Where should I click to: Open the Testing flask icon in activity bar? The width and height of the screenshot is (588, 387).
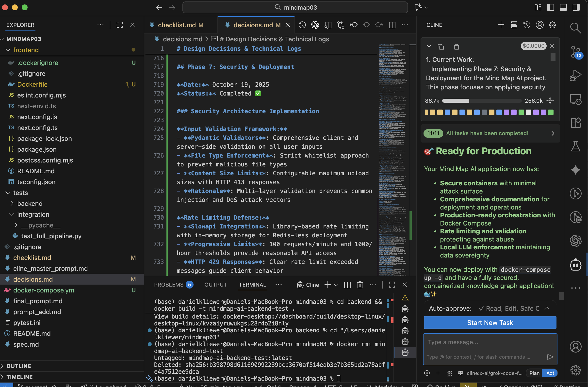[x=576, y=146]
